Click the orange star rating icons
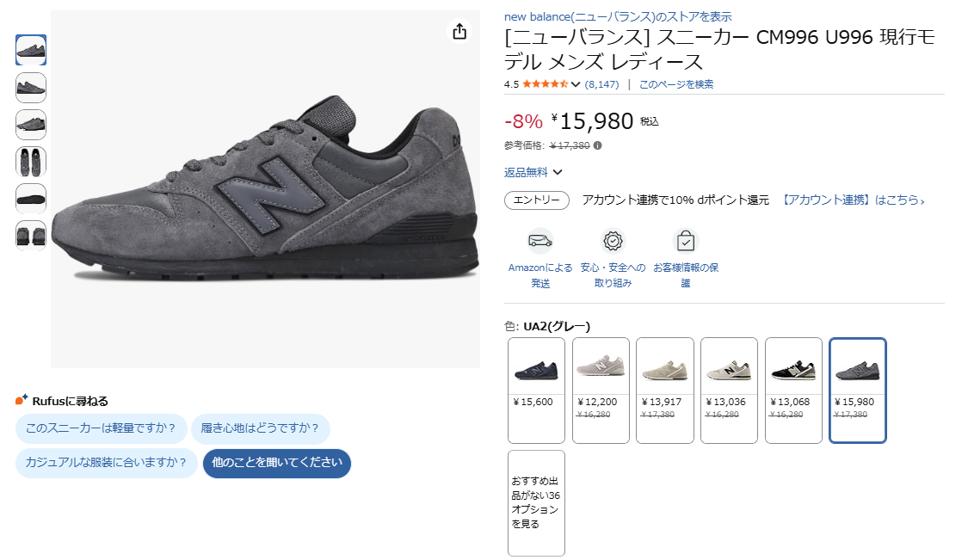The image size is (968, 560). (x=545, y=84)
